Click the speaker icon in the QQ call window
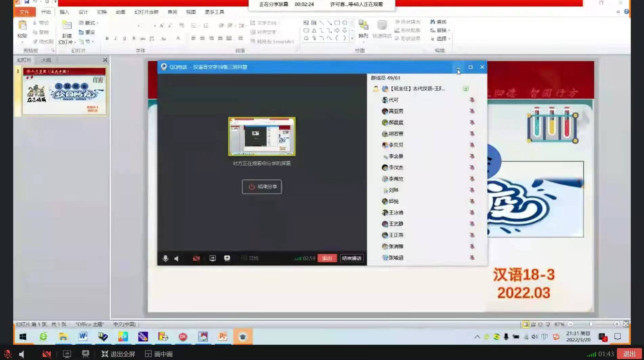The width and height of the screenshot is (644, 360). click(176, 259)
